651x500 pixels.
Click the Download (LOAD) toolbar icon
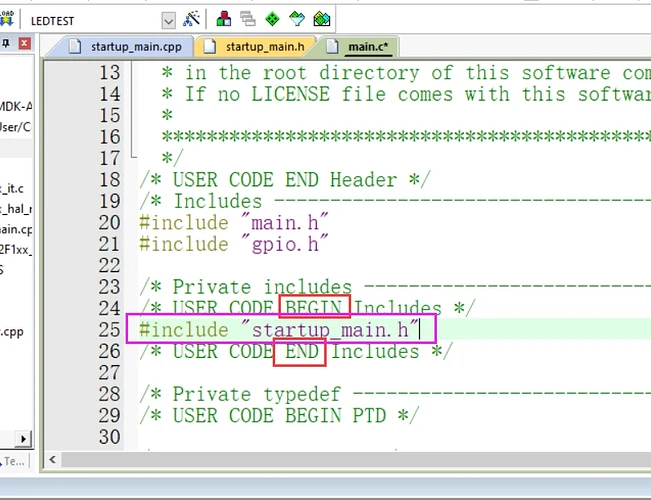(x=10, y=18)
